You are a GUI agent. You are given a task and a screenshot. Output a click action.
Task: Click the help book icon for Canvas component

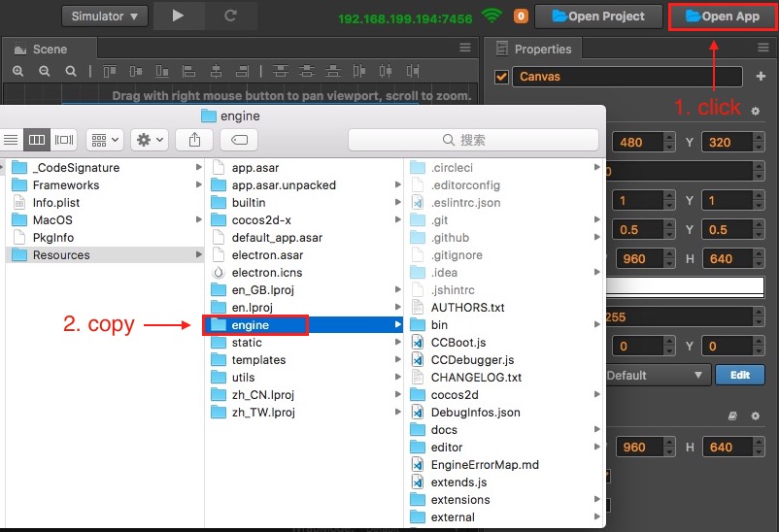point(732,416)
